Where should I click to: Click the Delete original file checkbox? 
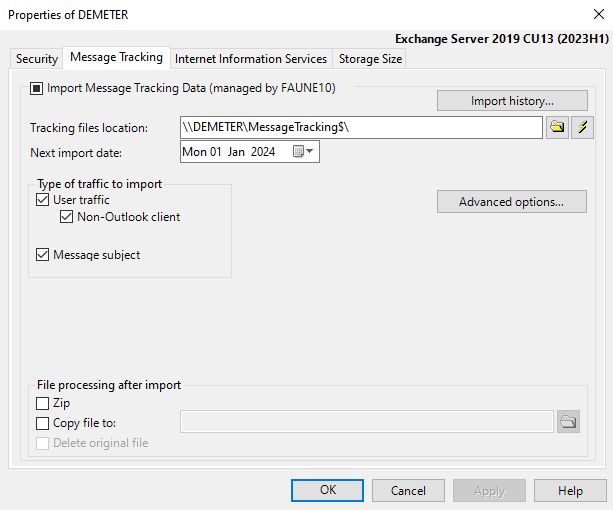(42, 443)
